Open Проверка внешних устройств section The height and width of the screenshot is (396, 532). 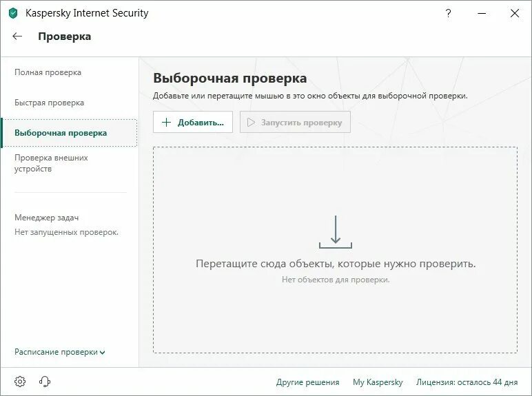point(51,163)
